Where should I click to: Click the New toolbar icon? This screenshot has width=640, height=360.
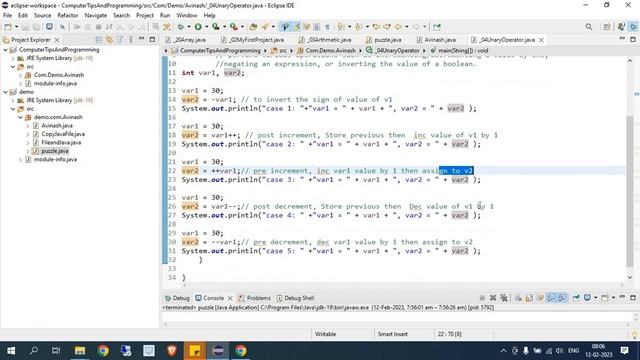click(8, 27)
